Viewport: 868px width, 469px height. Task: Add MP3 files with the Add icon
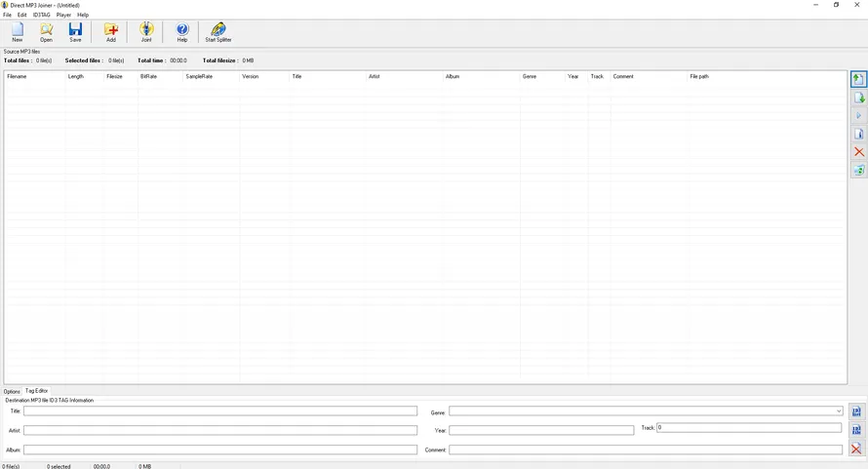click(x=111, y=32)
